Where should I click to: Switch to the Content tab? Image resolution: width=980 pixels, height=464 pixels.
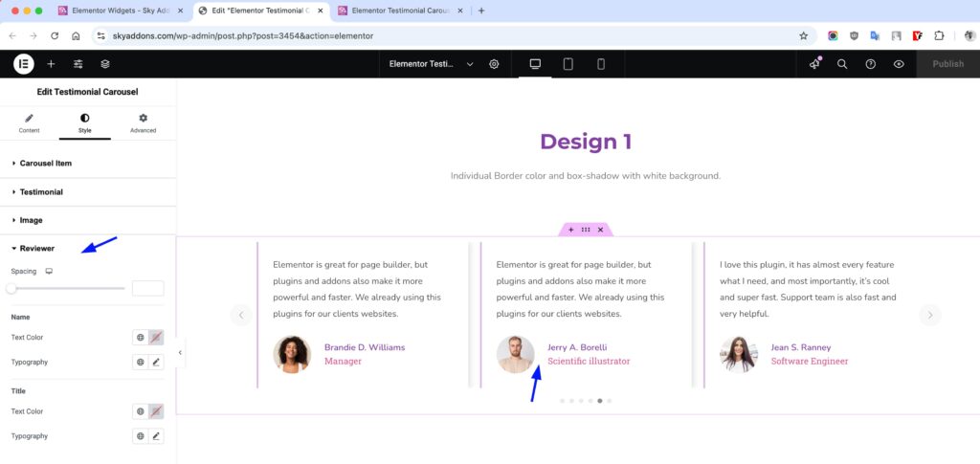click(29, 123)
